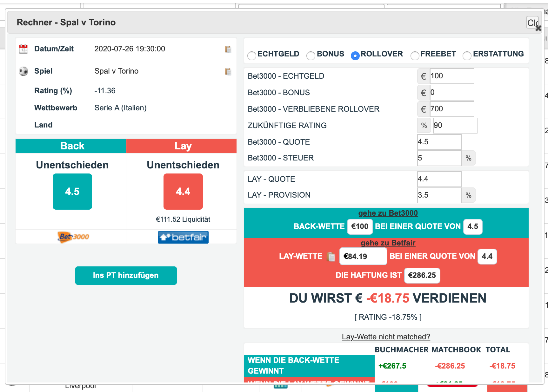Screen dimensions: 548x392
Task: Click the calendar icon beside Datum/Zeit
Action: point(23,49)
